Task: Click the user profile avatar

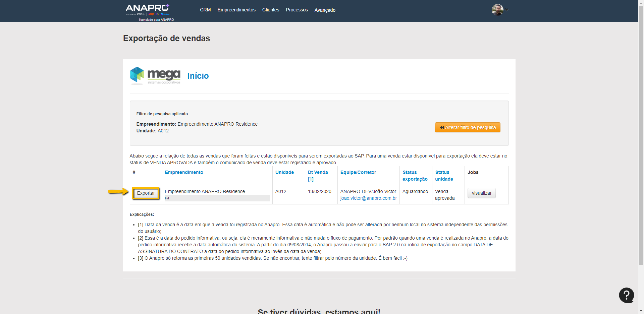Action: coord(497,10)
